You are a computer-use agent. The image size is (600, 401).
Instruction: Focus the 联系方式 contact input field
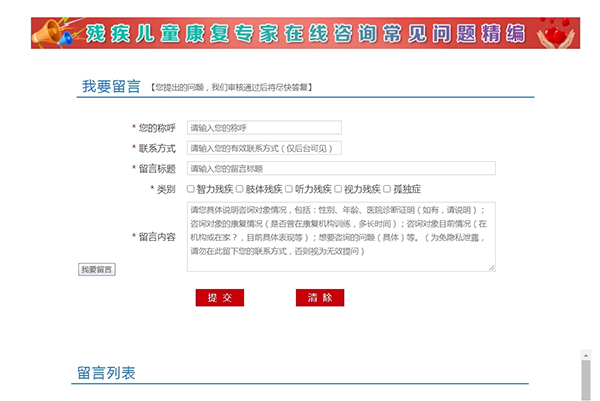tap(264, 148)
